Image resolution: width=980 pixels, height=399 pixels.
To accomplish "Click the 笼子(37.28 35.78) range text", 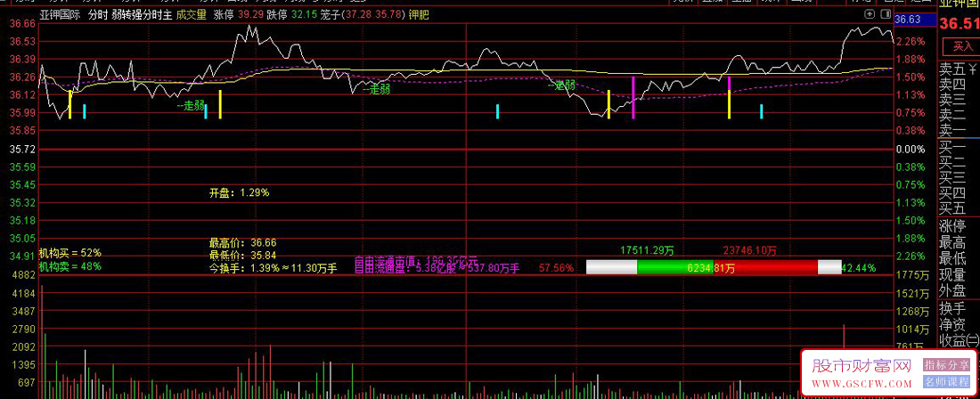I will pos(363,15).
